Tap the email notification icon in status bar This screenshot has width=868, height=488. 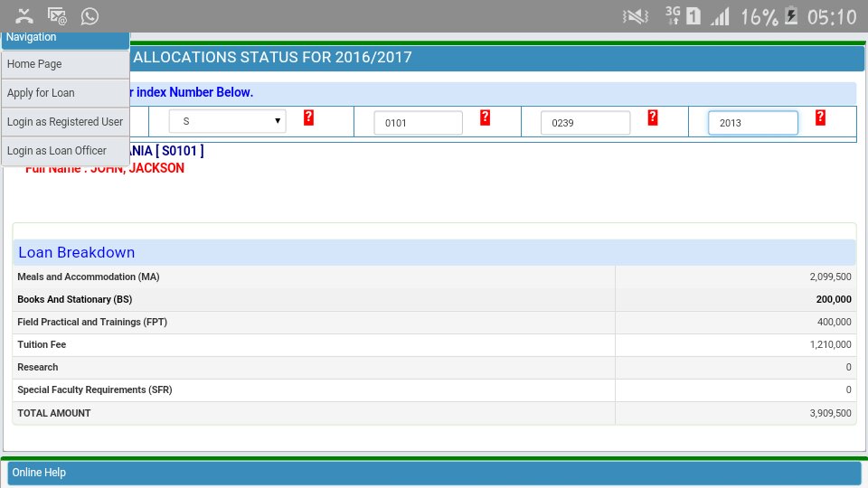click(x=57, y=16)
